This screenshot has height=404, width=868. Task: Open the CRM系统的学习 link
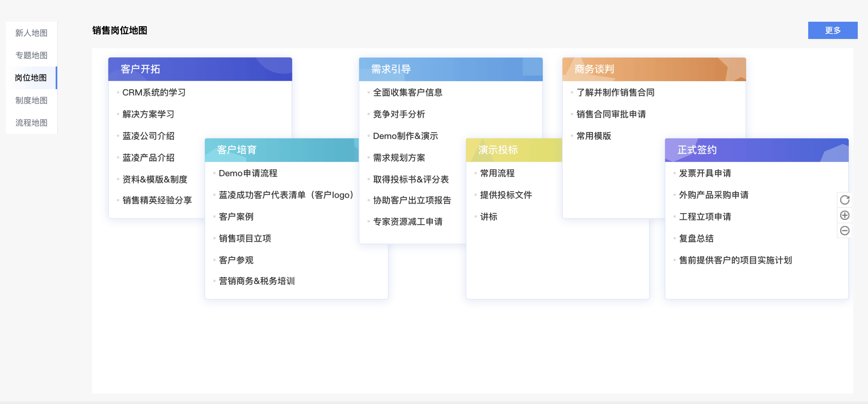coord(154,93)
